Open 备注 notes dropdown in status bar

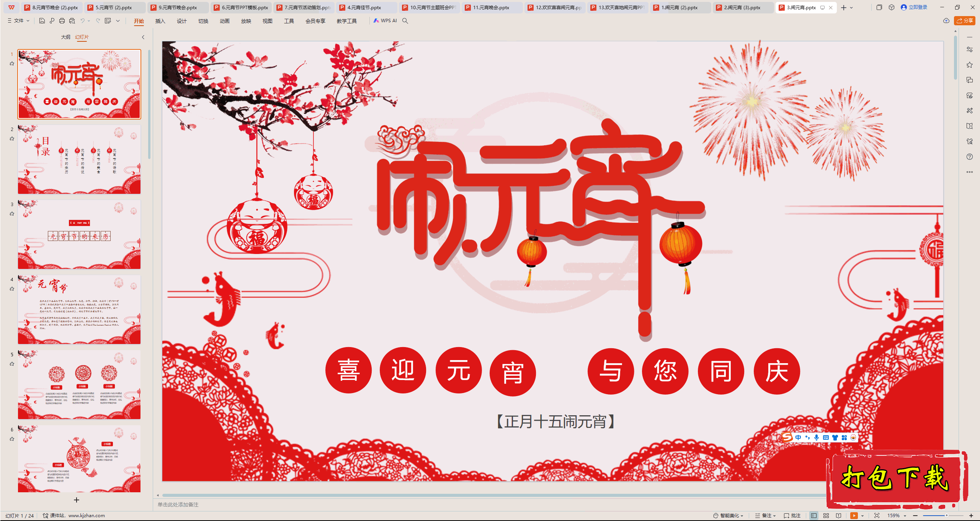(x=765, y=516)
